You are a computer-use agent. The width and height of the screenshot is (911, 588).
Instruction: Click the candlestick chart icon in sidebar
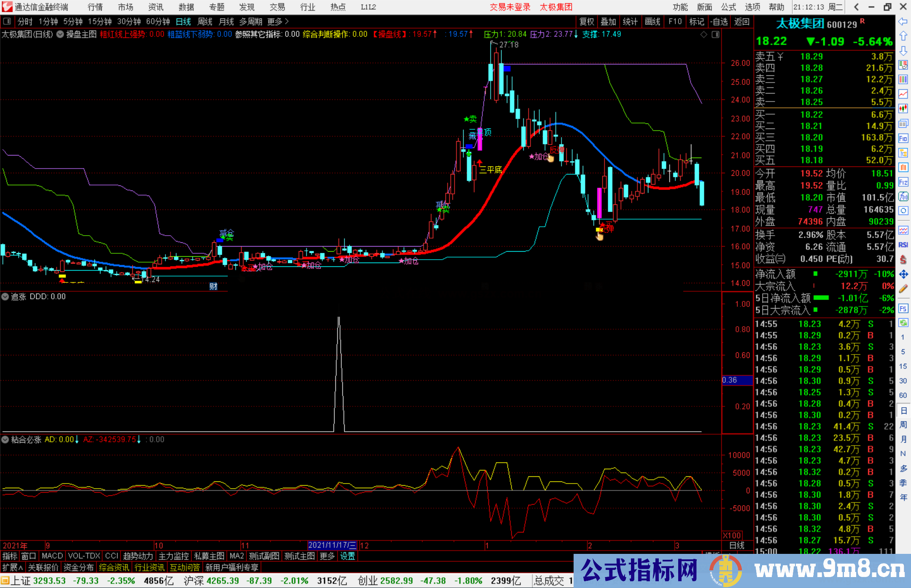tap(903, 109)
